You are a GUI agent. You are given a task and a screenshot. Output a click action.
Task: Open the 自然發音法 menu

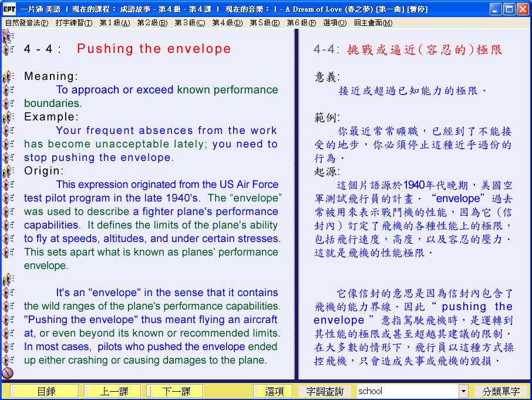coord(26,23)
